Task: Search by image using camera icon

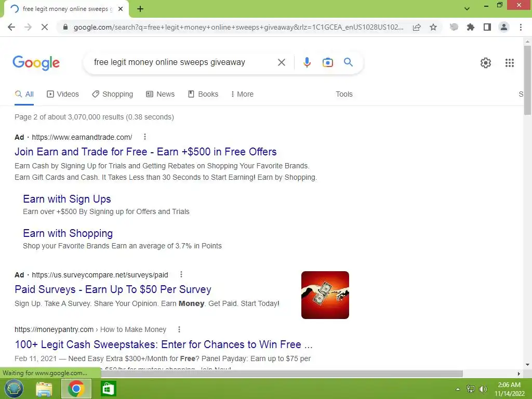Action: 327,62
